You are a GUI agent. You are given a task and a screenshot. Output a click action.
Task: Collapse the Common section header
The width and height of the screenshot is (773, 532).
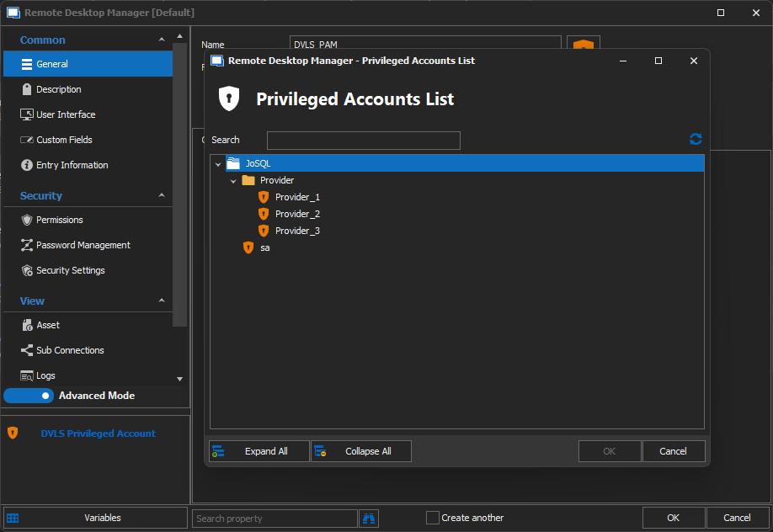click(x=162, y=40)
